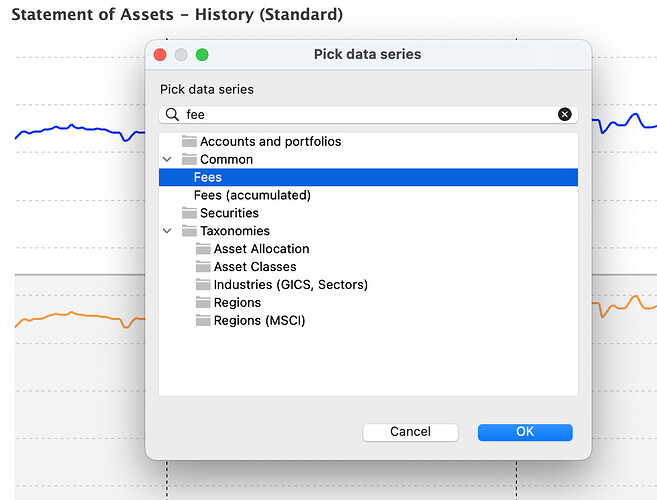This screenshot has width=657, height=500.
Task: Click the magnifier search icon
Action: 172,115
